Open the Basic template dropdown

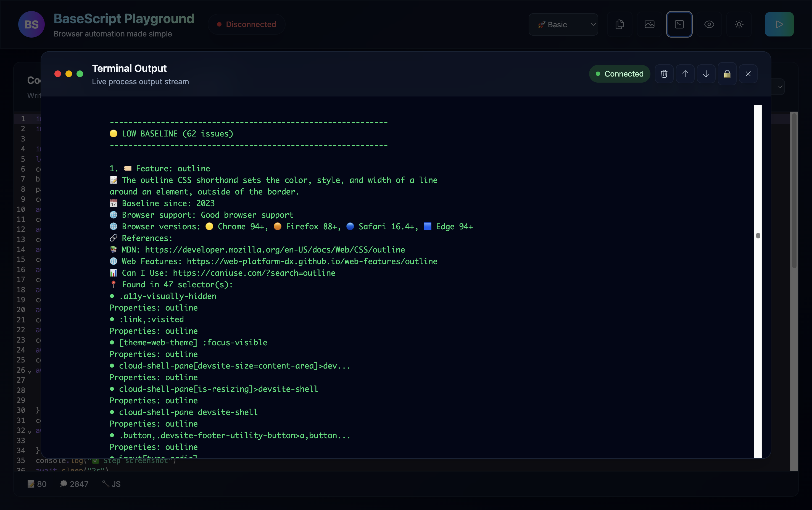point(563,24)
